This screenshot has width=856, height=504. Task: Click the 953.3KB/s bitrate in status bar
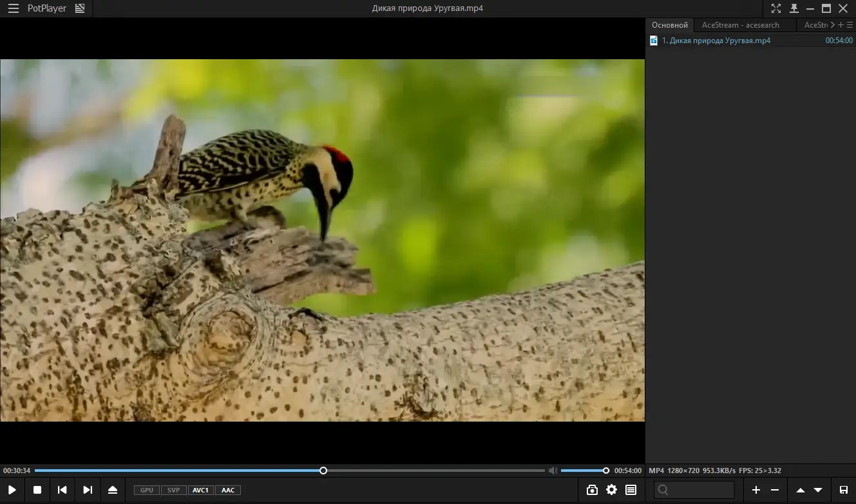[x=719, y=471]
